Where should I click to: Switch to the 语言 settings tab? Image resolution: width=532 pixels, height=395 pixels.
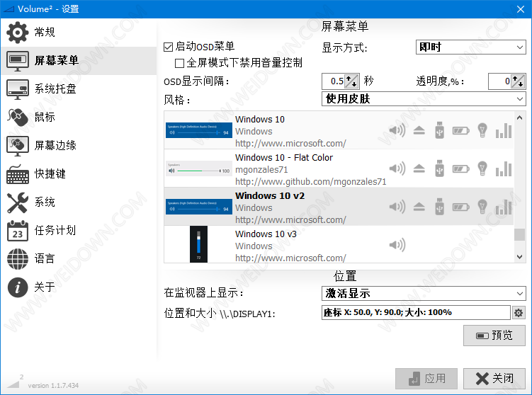tap(79, 258)
